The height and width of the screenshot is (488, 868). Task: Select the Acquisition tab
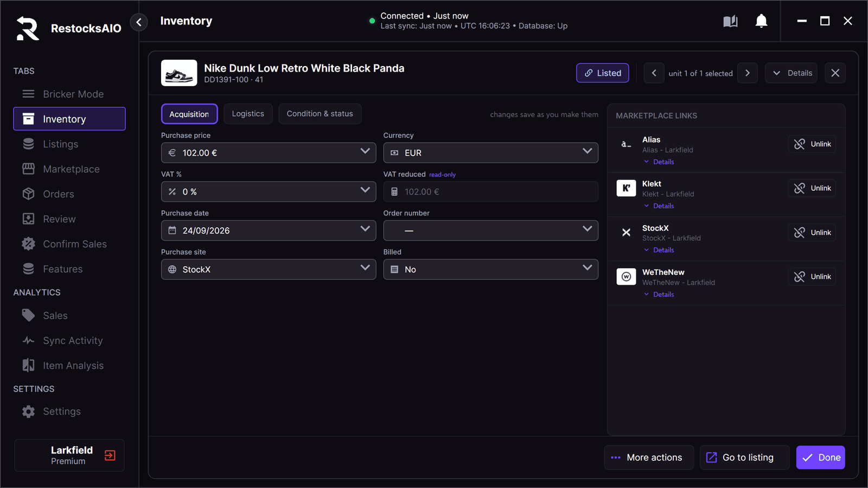click(189, 114)
